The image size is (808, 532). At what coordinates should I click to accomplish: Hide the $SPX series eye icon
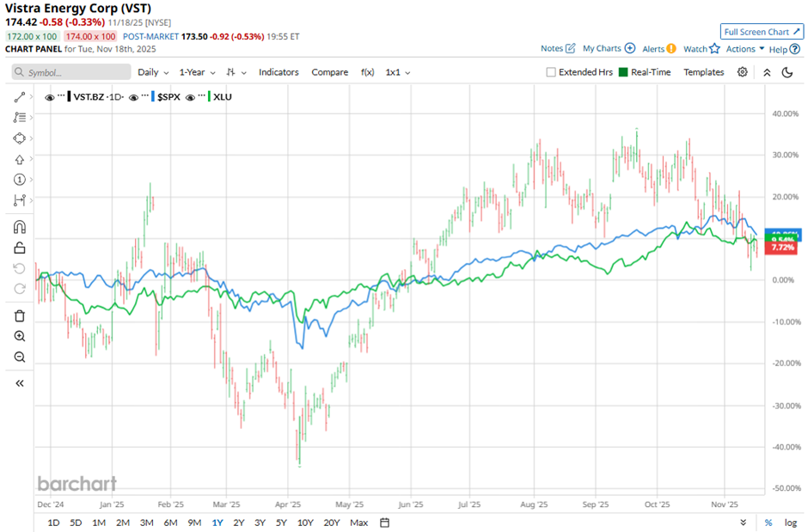(x=133, y=97)
